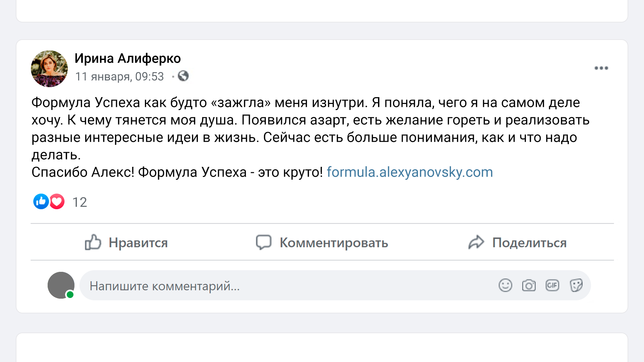The width and height of the screenshot is (644, 362).
Task: Open the formula.alexyanovsky.com link
Action: click(410, 172)
